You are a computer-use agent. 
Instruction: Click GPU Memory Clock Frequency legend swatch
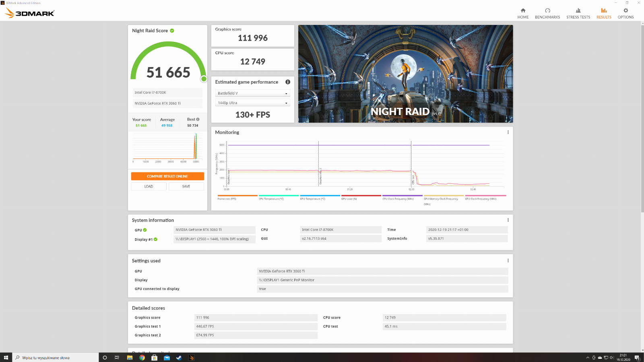(444, 195)
